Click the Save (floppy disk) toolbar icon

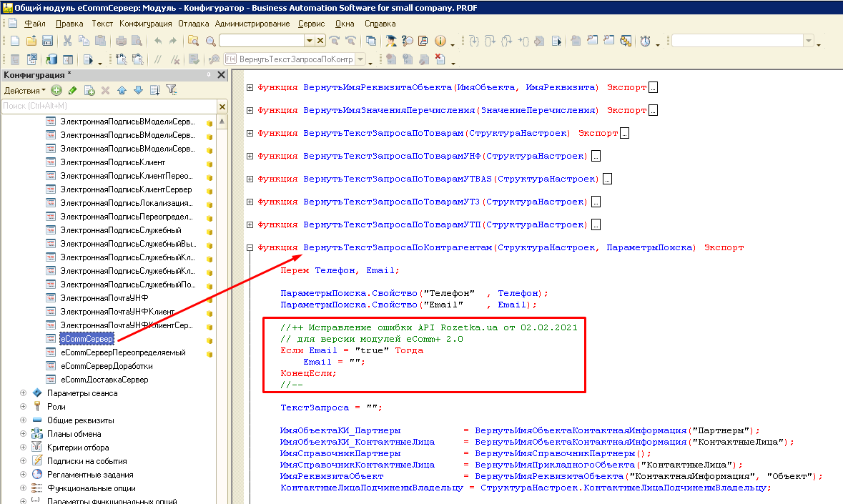pyautogui.click(x=48, y=41)
